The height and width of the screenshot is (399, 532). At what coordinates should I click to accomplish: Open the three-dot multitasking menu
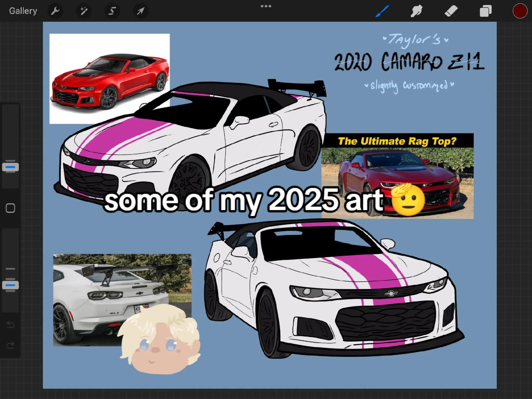(x=266, y=6)
